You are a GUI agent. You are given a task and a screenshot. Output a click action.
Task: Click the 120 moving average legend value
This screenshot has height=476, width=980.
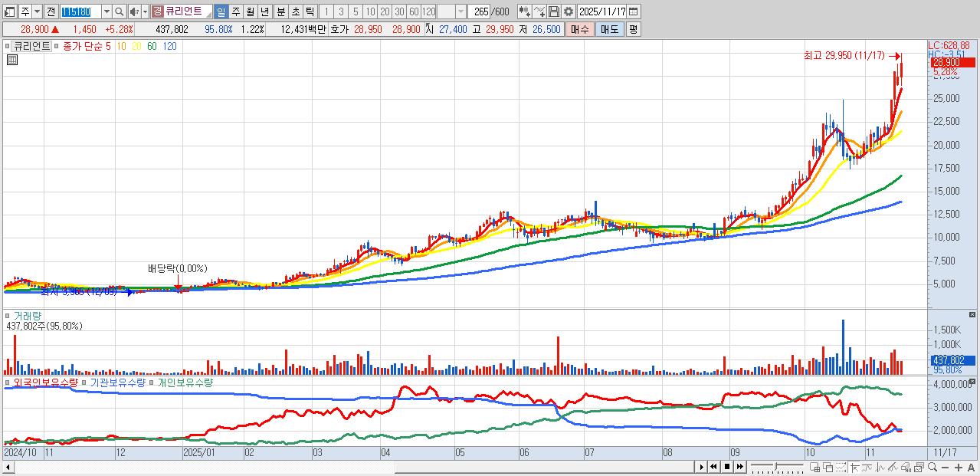coord(170,46)
